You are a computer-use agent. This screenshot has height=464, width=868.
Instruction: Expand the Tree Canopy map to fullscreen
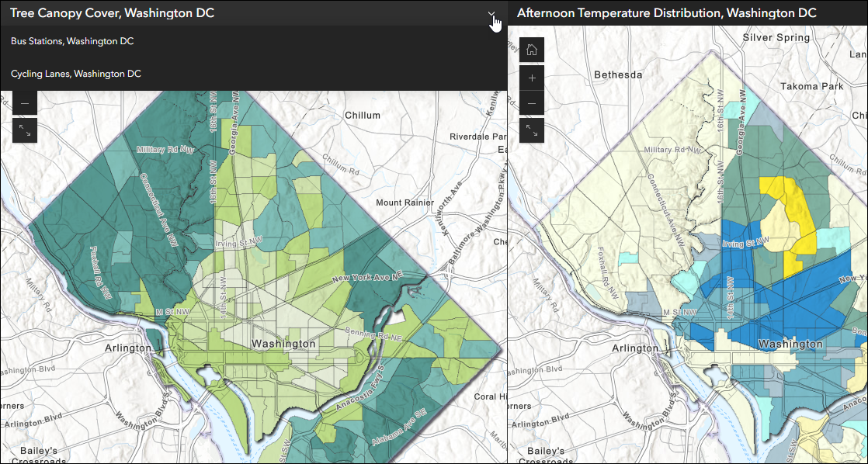click(x=25, y=130)
